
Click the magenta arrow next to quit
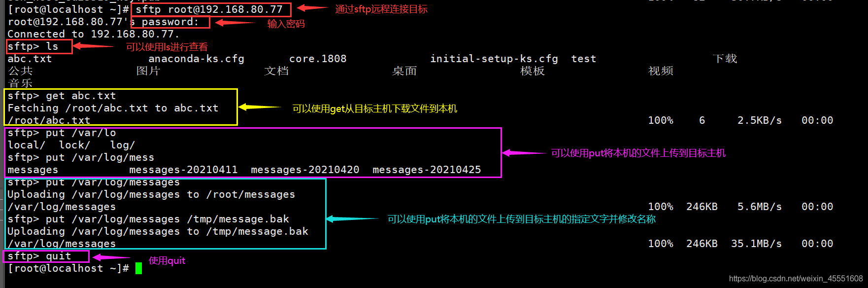tap(111, 257)
